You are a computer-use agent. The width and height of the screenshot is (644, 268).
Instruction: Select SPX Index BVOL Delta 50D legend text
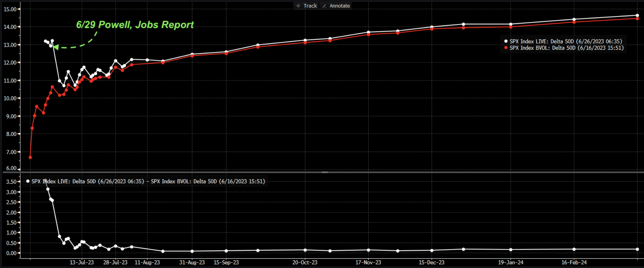566,48
